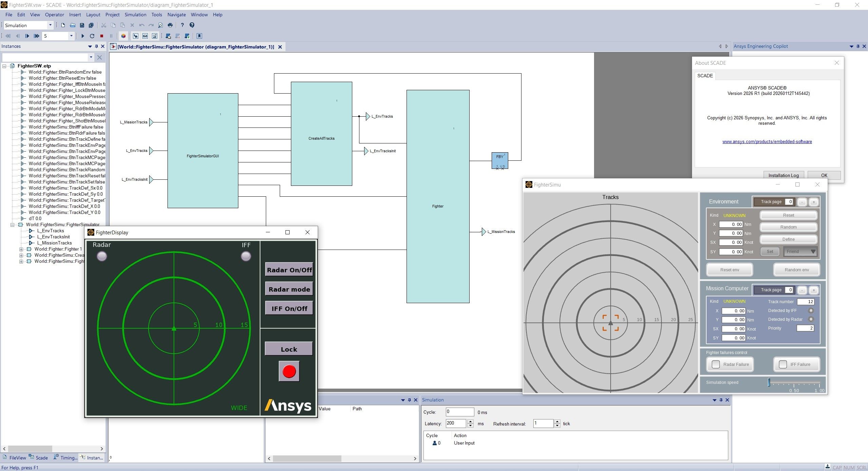Tick the IFF Failure checkbox
868x471 pixels.
(x=783, y=364)
